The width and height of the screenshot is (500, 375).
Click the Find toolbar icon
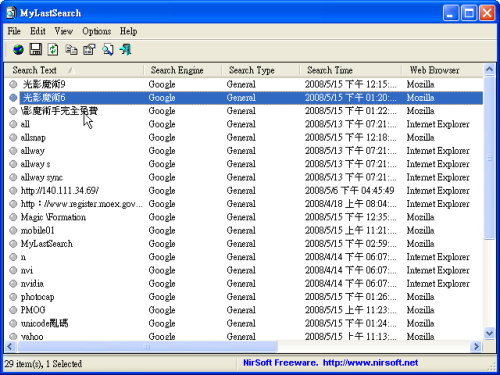[x=108, y=50]
